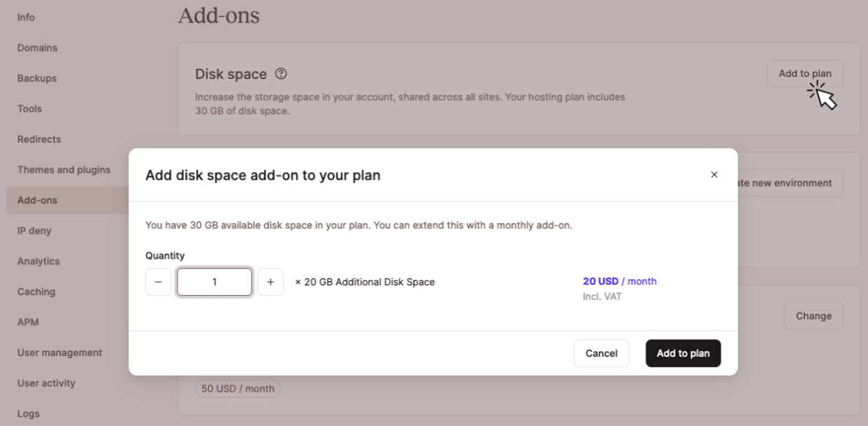
Task: Click the Change button
Action: point(813,315)
